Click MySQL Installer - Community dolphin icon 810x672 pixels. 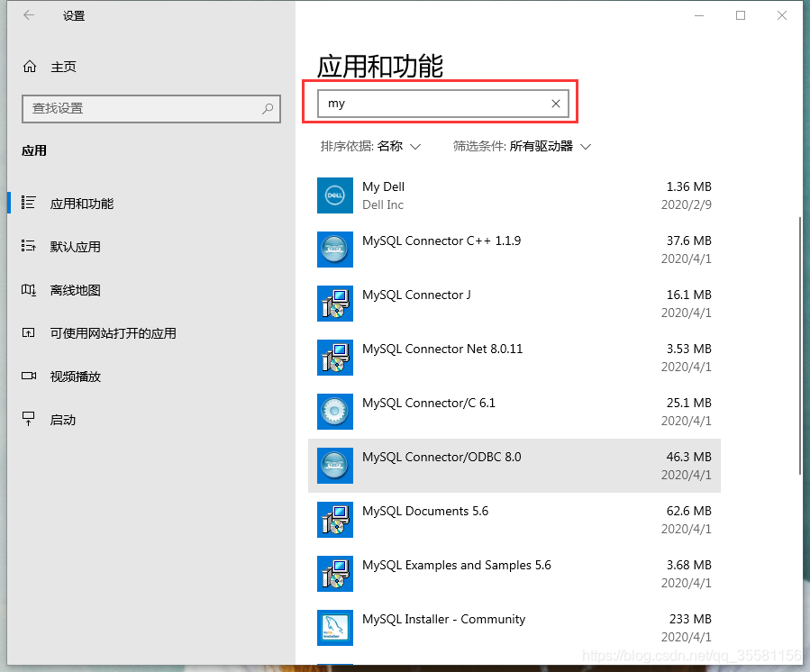[335, 628]
